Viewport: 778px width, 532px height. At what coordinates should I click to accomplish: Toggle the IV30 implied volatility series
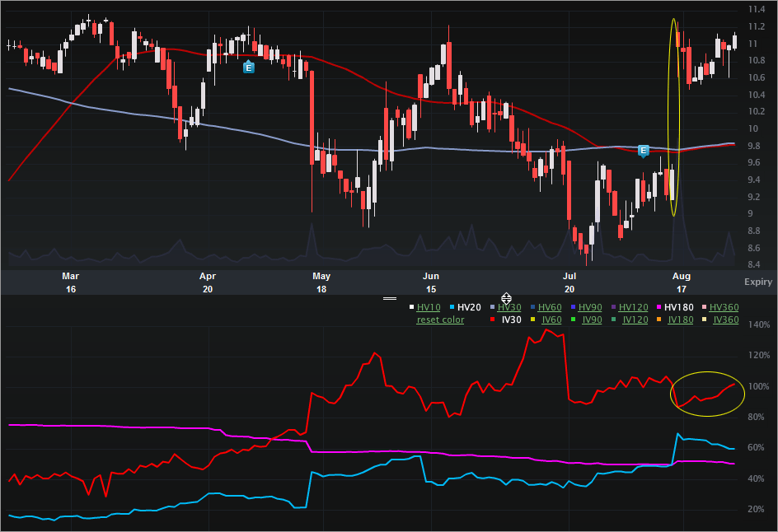tap(511, 320)
